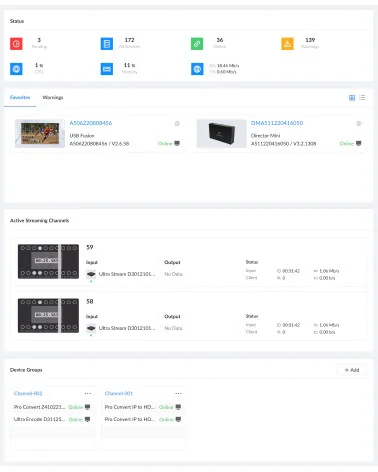The image size is (378, 472).
Task: Click the blue Memory usage icon
Action: pyautogui.click(x=107, y=69)
